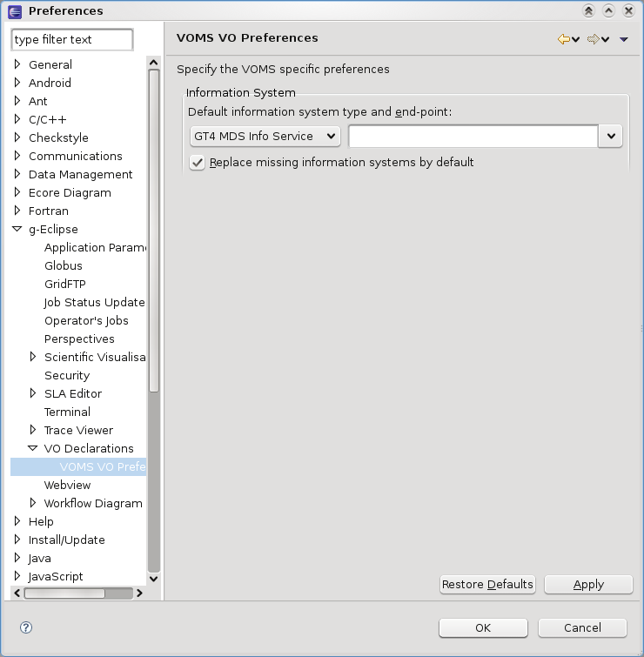Open Job Status Updates preferences
Screen dimensions: 644x657
[x=95, y=303]
